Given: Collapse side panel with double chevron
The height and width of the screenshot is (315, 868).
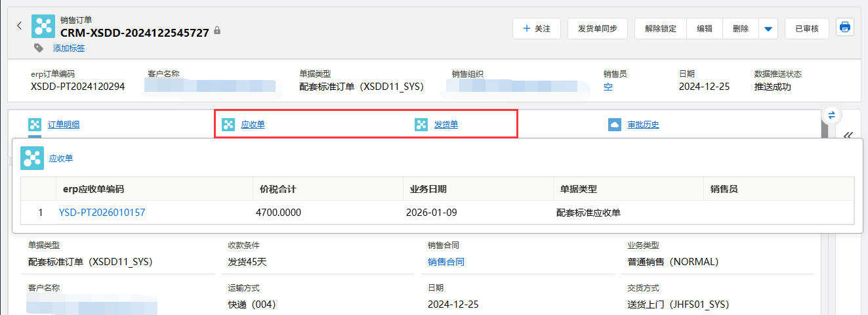Looking at the screenshot, I should (x=848, y=135).
